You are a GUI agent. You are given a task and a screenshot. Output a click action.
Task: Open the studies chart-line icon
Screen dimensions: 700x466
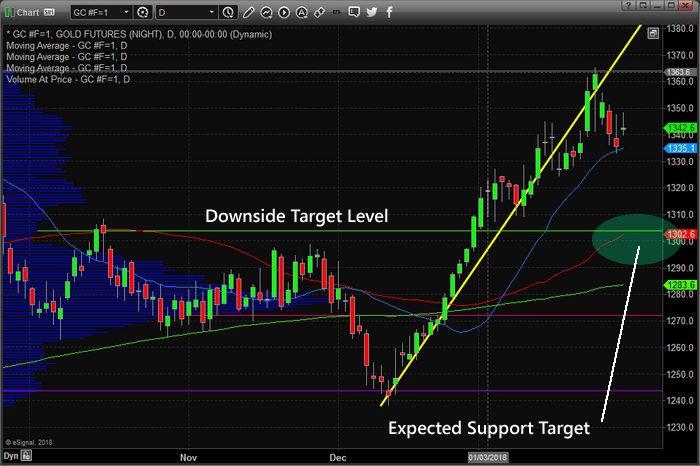tap(267, 12)
